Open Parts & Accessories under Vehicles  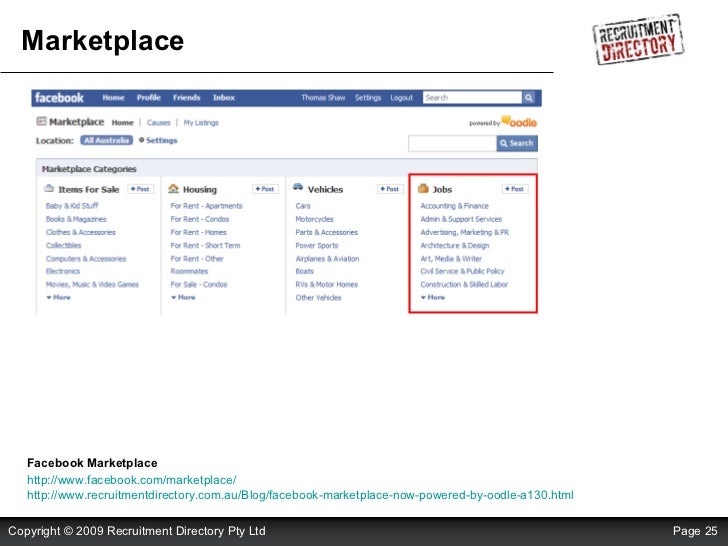click(326, 232)
